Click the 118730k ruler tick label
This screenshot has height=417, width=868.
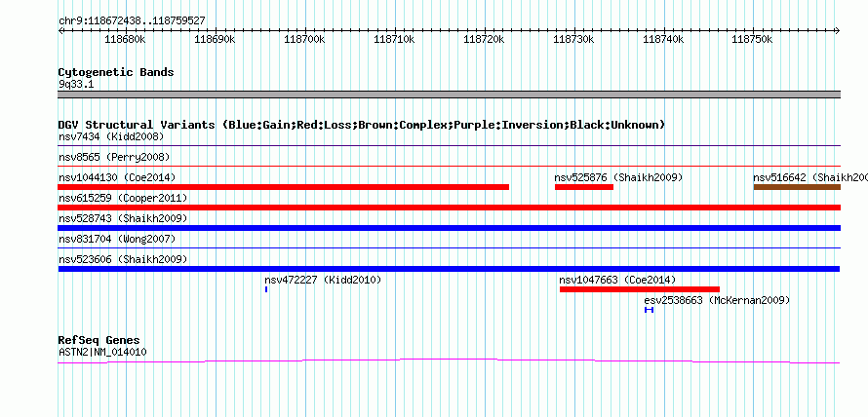(x=573, y=39)
